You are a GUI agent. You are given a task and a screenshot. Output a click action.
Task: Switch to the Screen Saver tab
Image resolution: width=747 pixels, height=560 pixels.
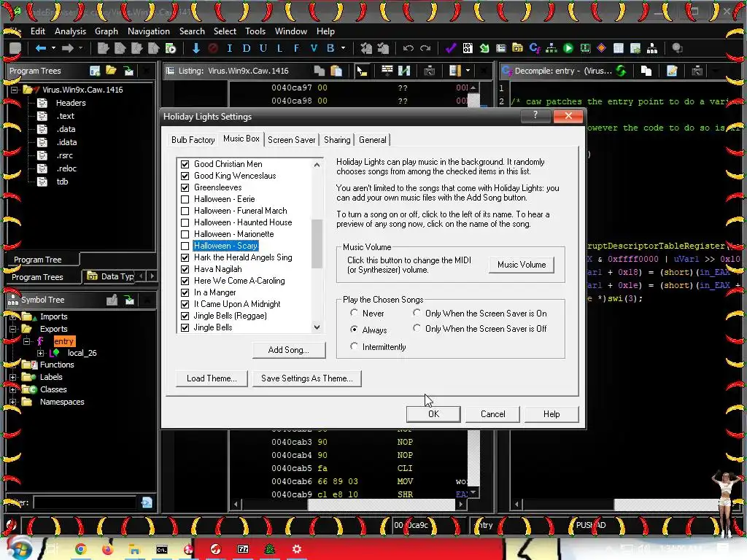click(x=292, y=140)
